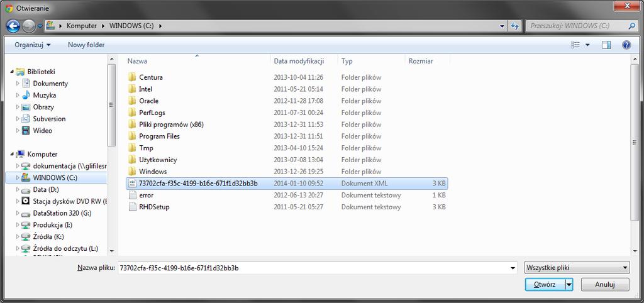Viewport: 644px width, 303px height.
Task: Open the address bar history dropdown
Action: pos(502,26)
